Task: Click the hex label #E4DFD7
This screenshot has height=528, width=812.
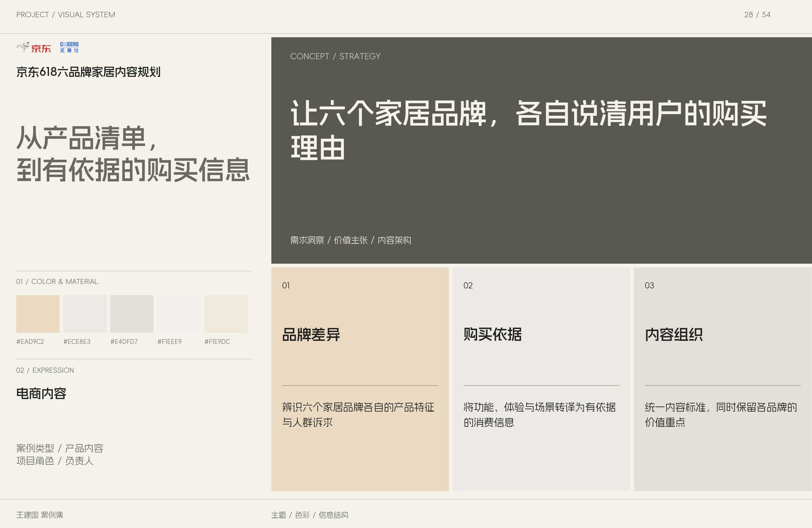Action: click(x=124, y=342)
